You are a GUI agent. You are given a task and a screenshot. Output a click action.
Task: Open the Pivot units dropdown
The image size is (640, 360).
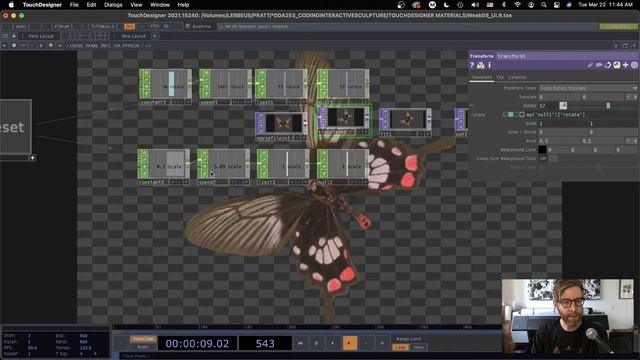631,141
